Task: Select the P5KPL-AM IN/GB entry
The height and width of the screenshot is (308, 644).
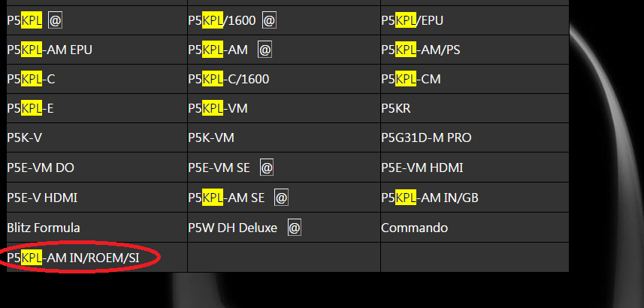Action: tap(429, 198)
